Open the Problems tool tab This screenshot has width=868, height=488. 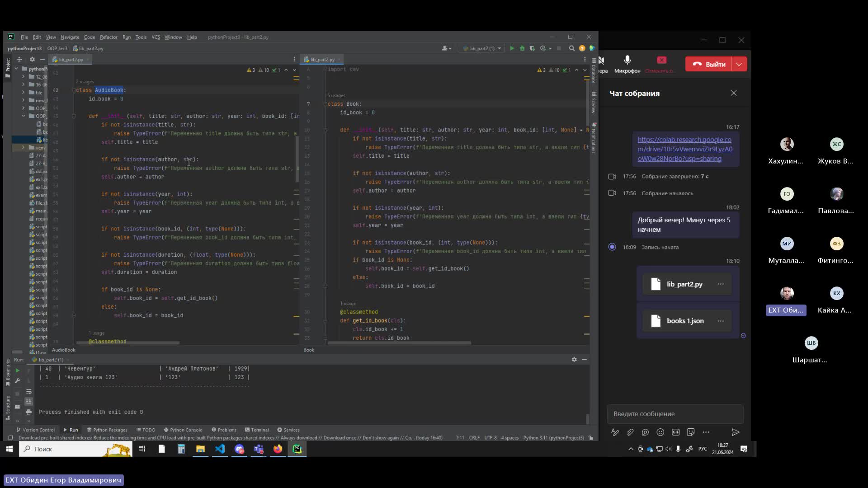224,430
